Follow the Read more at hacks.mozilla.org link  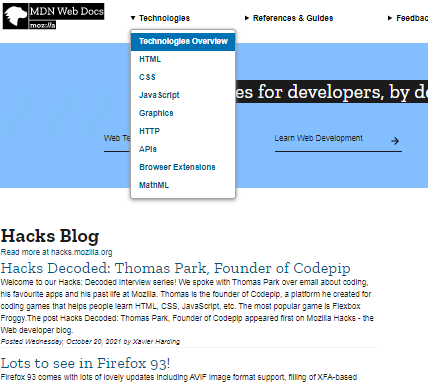(56, 252)
